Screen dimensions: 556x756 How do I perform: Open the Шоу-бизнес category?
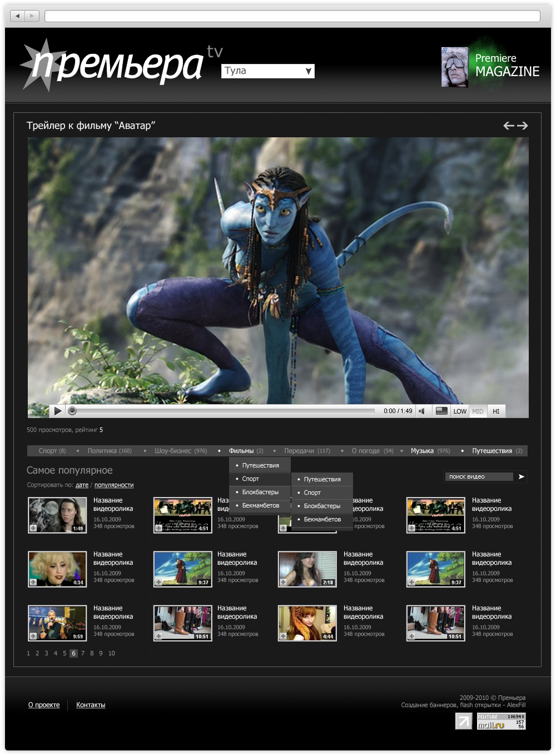point(181,451)
